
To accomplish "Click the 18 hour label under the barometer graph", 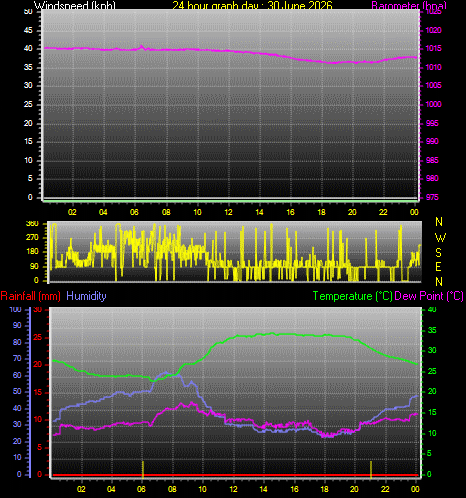I will click(x=321, y=212).
